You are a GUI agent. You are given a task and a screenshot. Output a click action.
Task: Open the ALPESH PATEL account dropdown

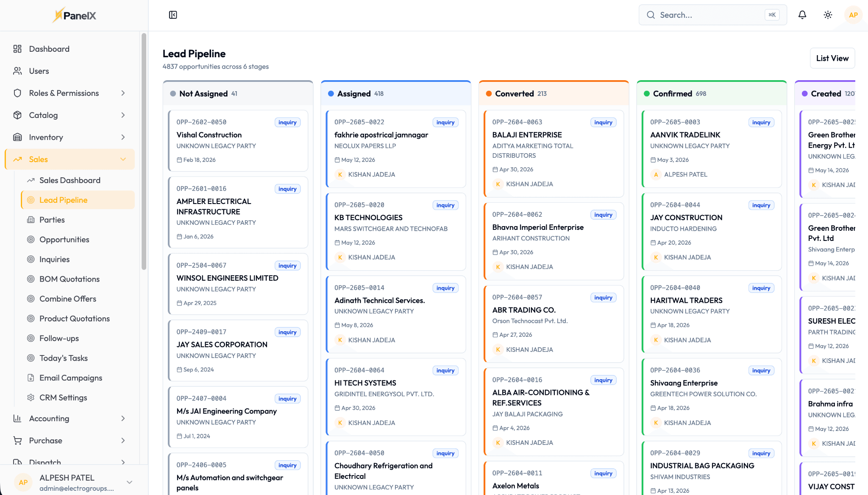[x=74, y=482]
